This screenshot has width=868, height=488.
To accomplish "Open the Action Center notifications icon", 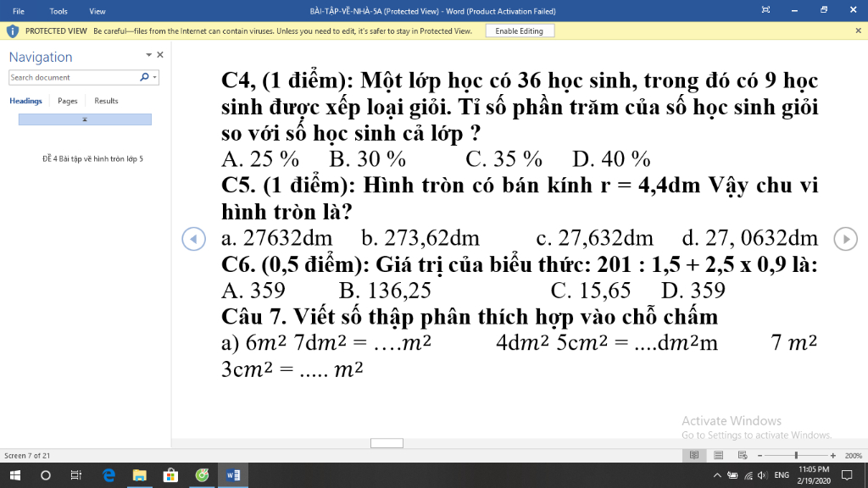I will tap(847, 475).
